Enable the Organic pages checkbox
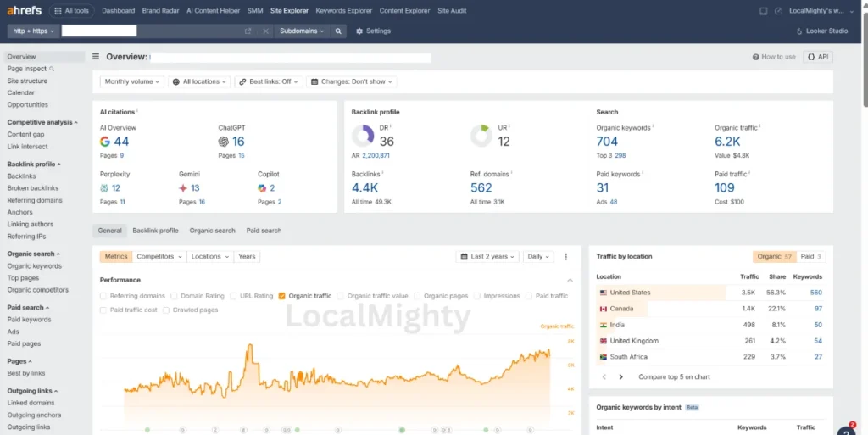The image size is (868, 435). pyautogui.click(x=417, y=296)
